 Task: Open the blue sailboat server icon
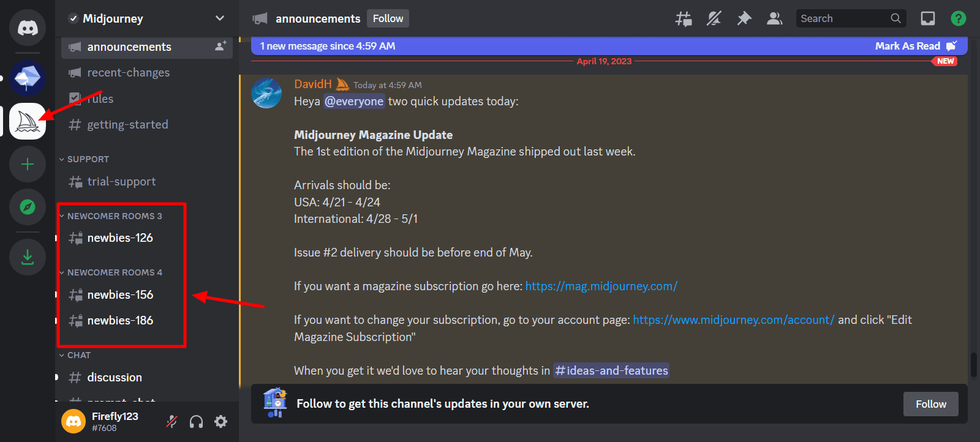click(28, 78)
